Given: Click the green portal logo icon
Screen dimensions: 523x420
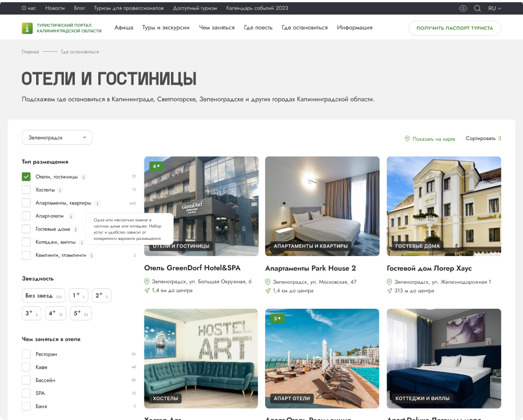Looking at the screenshot, I should (x=27, y=28).
